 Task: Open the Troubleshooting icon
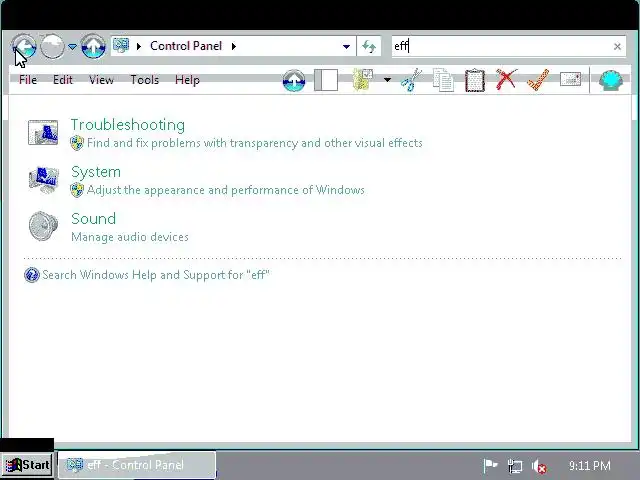coord(43,133)
